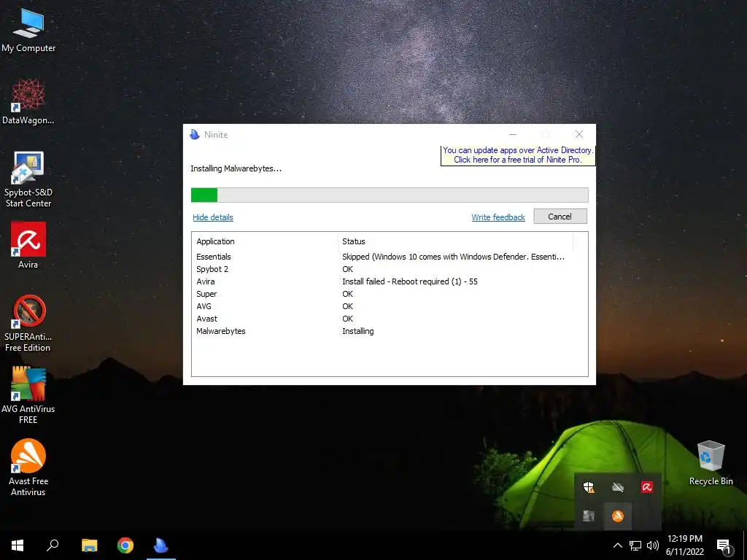
Task: Cancel the Ninite installation
Action: [560, 217]
